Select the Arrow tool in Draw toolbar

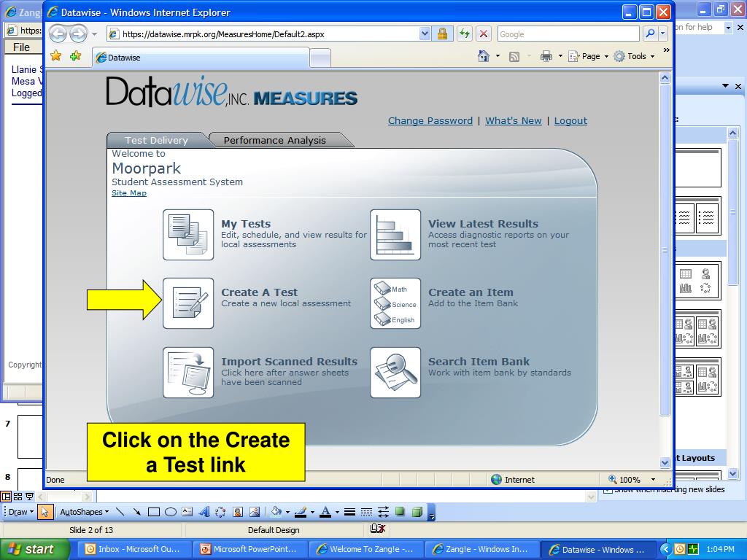(x=136, y=512)
